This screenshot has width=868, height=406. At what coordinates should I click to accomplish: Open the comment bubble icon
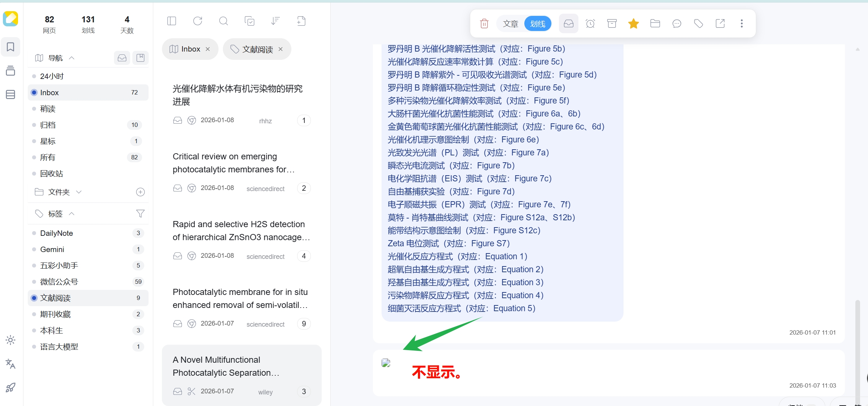677,24
